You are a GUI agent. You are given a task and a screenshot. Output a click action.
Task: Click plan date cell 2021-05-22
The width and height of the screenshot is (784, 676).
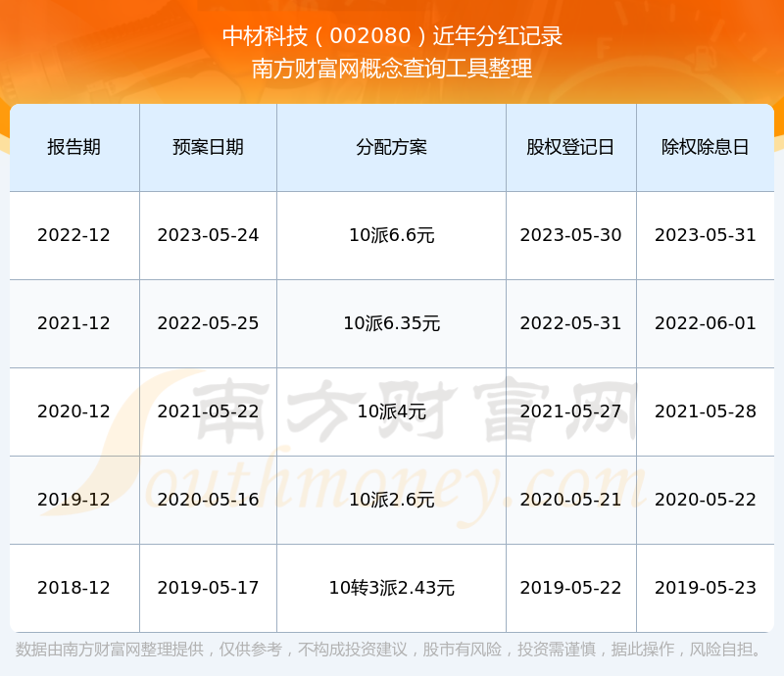click(x=208, y=411)
